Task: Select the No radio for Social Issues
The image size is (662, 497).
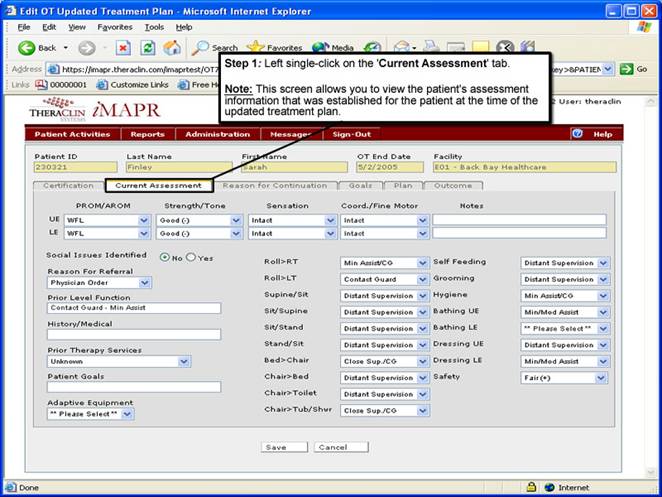Action: (x=165, y=257)
